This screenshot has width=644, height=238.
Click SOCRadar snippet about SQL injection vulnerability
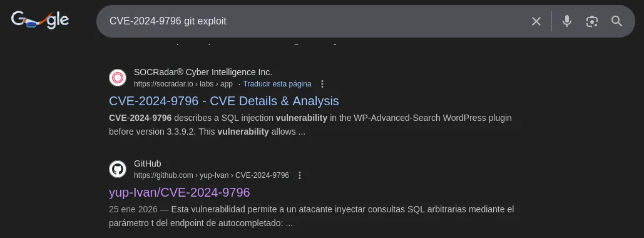coord(310,125)
